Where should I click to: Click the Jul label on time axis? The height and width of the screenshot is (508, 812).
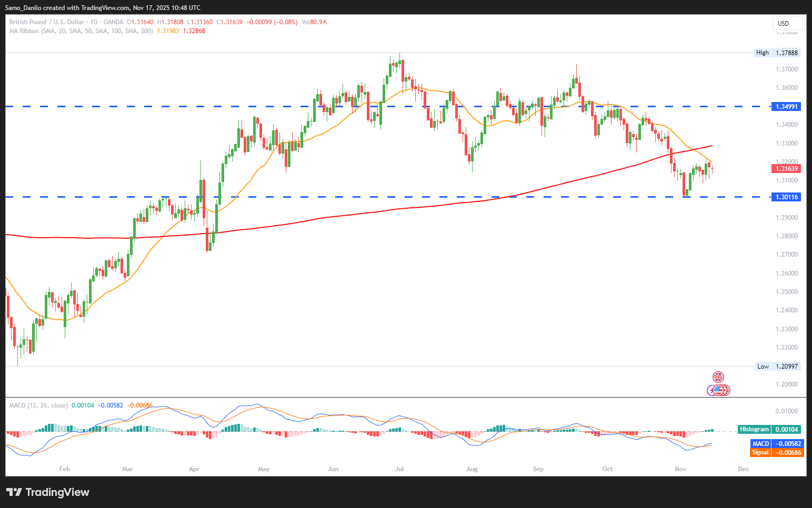(399, 469)
